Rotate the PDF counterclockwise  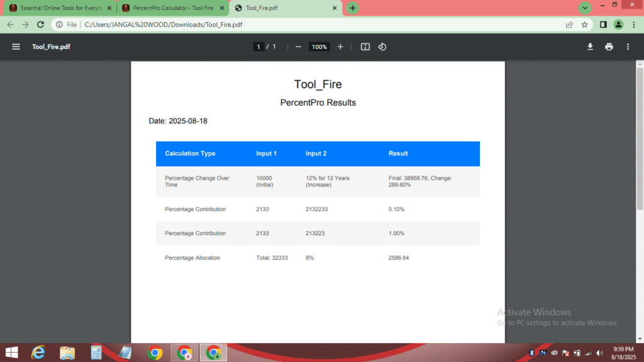pos(382,47)
